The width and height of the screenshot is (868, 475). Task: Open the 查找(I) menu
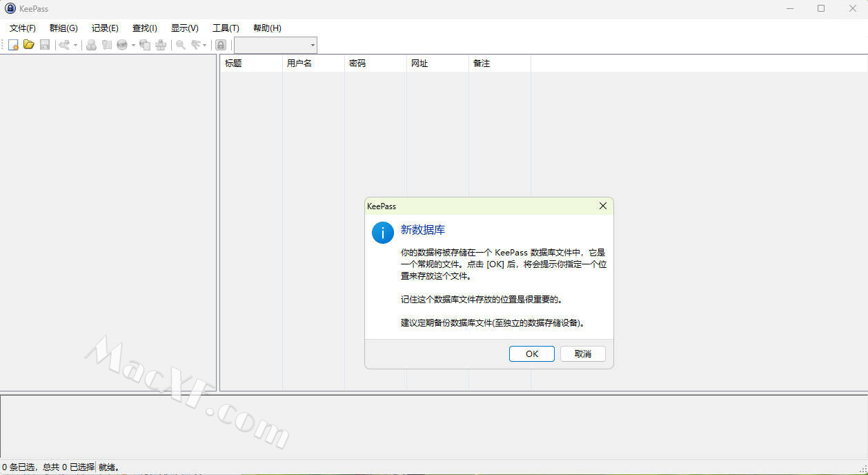[145, 28]
